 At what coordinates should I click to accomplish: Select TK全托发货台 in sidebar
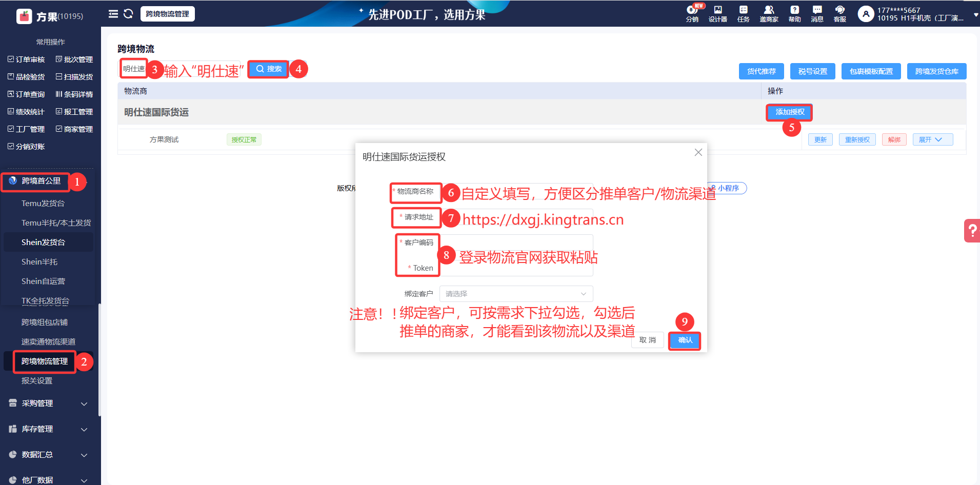(x=45, y=301)
